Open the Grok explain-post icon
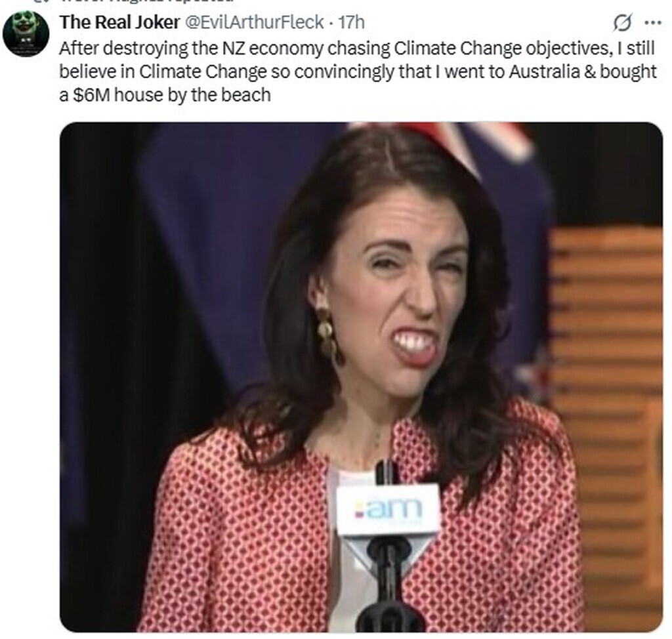The image size is (672, 639). coord(622,23)
